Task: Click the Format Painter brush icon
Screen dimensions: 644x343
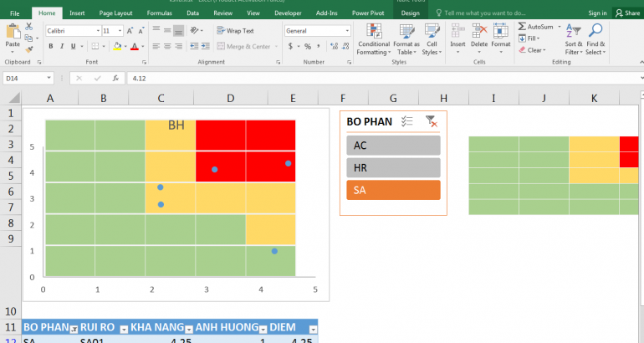Action: [28, 49]
